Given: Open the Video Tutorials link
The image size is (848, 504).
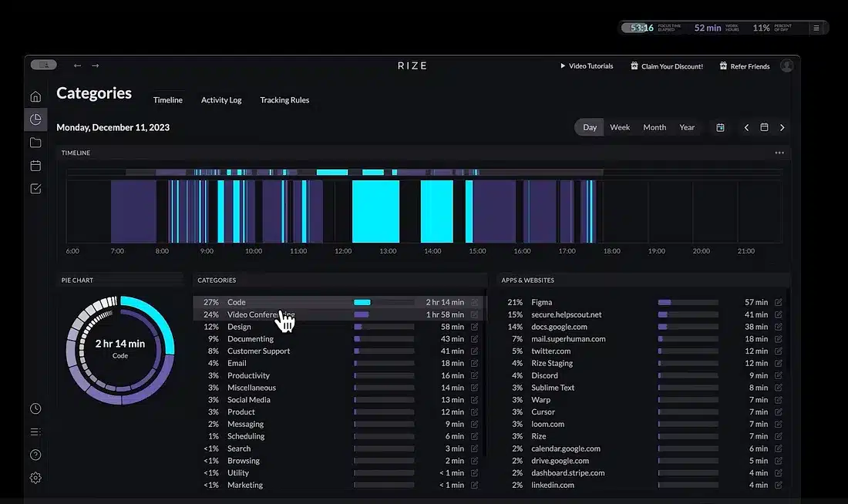Looking at the screenshot, I should 587,66.
